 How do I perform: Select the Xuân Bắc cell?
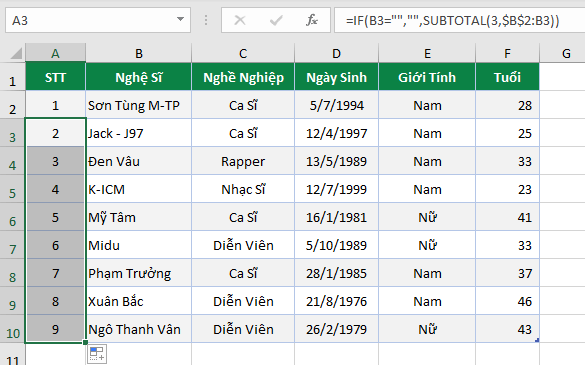pos(138,301)
